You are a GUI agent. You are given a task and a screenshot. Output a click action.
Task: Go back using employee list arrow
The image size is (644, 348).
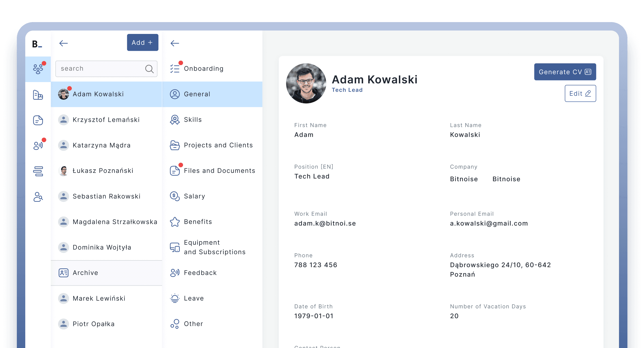63,43
